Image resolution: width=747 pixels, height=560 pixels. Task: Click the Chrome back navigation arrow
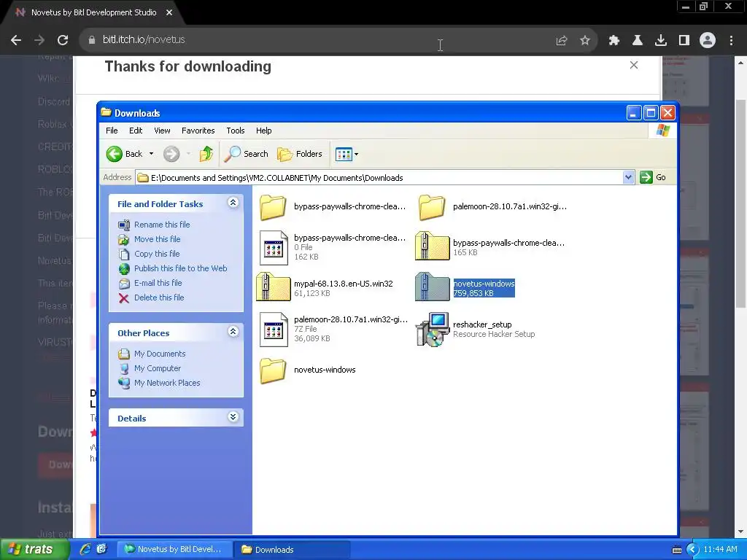click(x=16, y=40)
